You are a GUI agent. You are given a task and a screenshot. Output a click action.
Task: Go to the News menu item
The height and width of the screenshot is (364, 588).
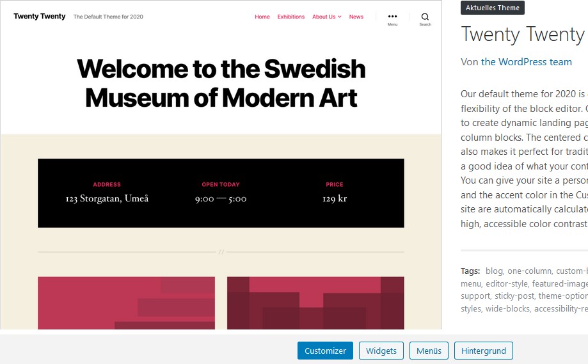[x=356, y=17]
